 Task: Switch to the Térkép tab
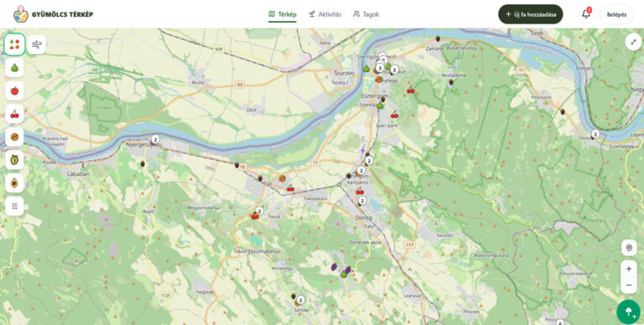[282, 14]
